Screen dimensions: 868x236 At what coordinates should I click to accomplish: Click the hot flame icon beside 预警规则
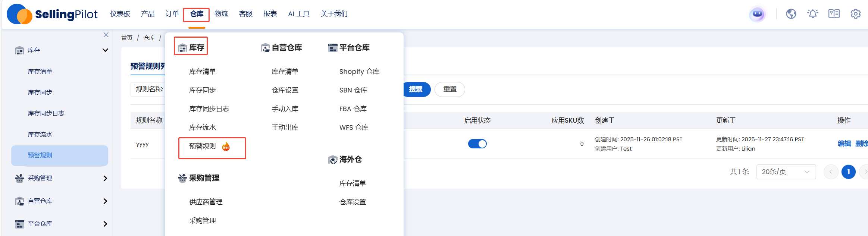[x=226, y=147]
